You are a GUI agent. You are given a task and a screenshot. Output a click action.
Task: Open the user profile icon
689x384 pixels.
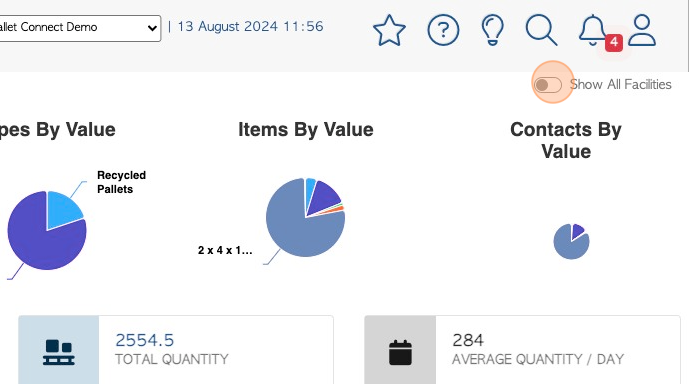642,30
